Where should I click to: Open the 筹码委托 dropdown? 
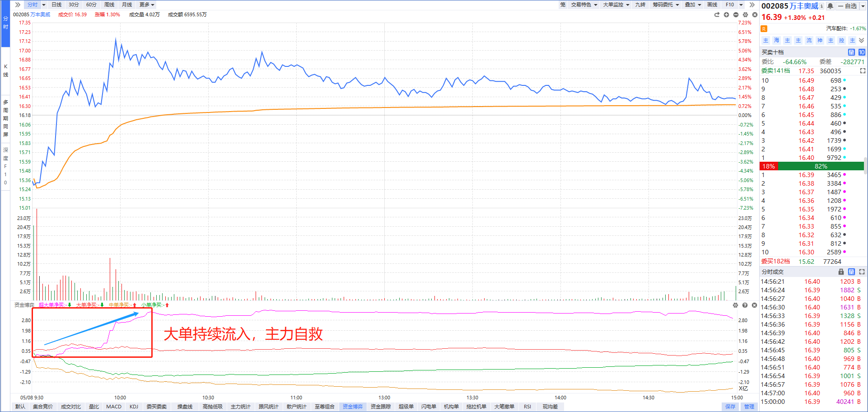(x=666, y=5)
